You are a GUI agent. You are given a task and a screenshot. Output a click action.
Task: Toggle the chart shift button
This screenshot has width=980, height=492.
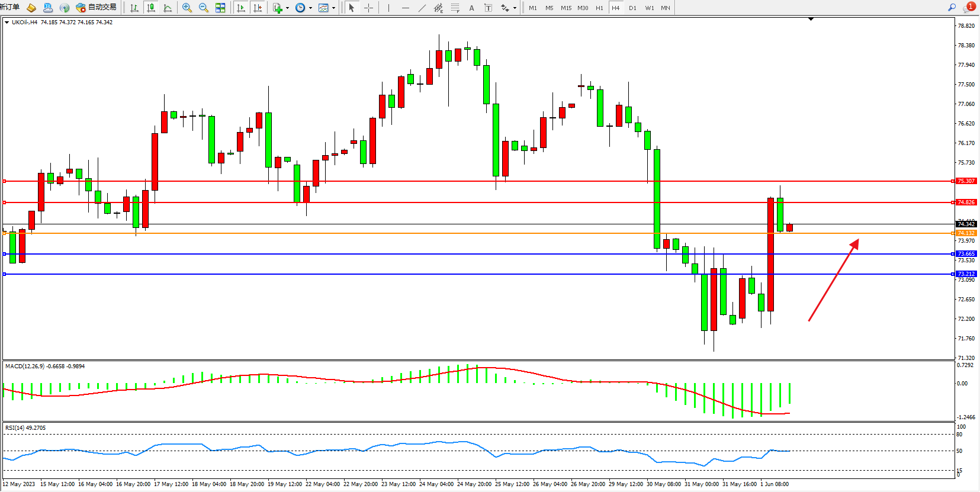click(x=257, y=8)
